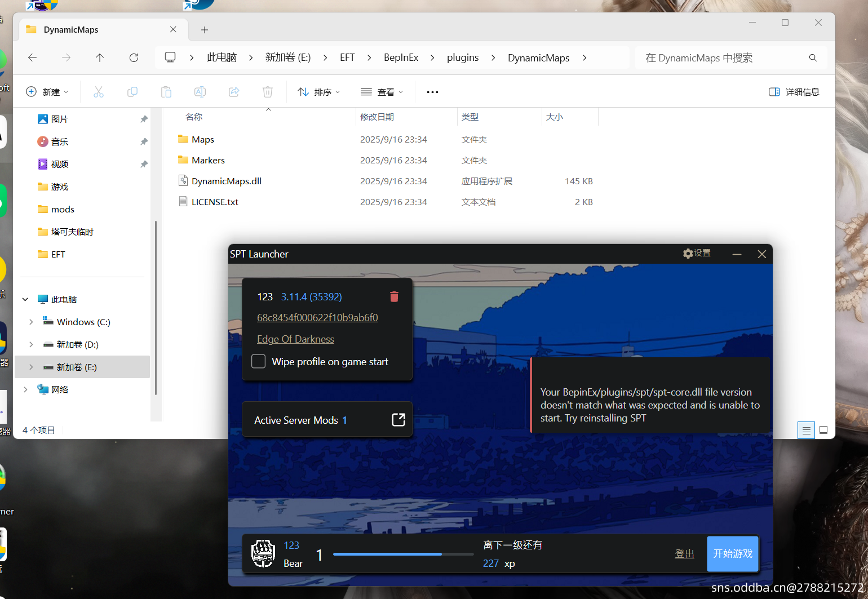Click the XP progress bar

coord(403,554)
